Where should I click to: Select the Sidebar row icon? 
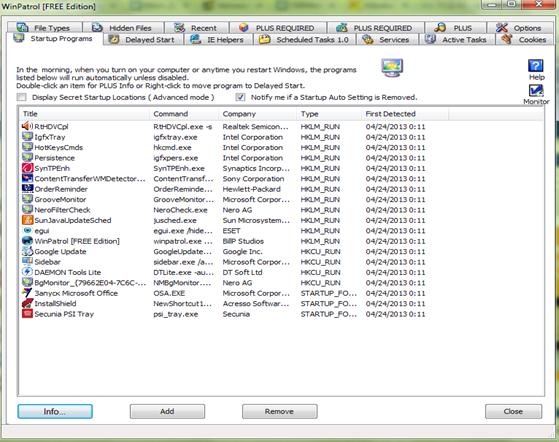click(x=27, y=262)
